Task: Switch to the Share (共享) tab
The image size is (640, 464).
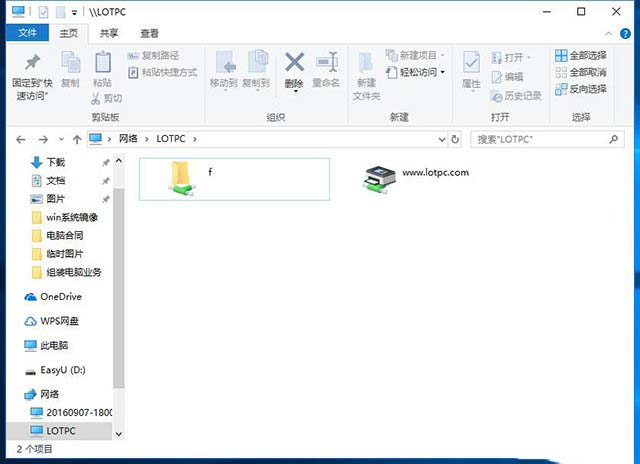Action: tap(109, 33)
